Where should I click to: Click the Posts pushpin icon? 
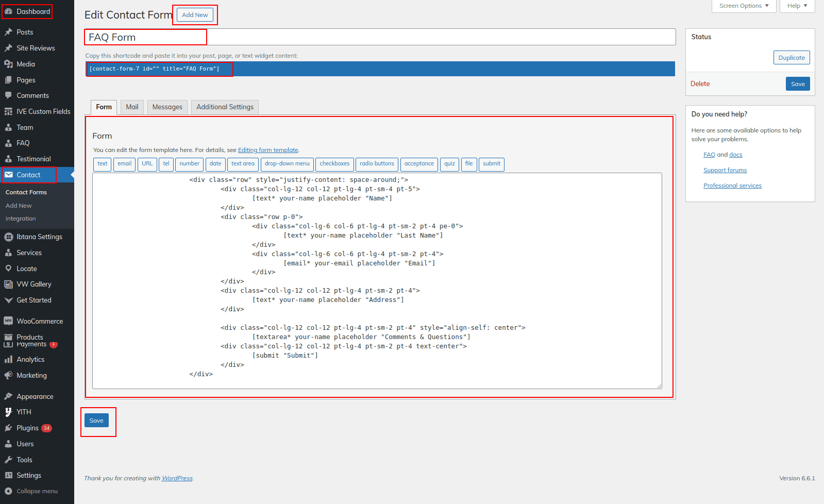[x=8, y=32]
